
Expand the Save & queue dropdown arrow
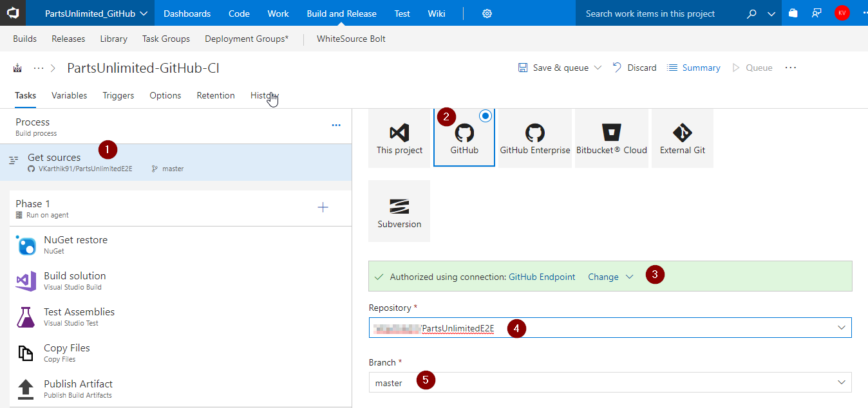click(x=598, y=68)
